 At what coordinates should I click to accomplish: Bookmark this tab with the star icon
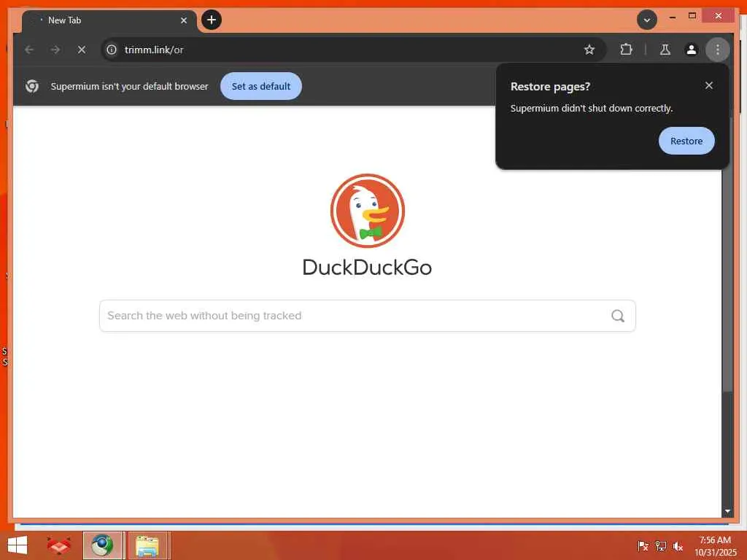tap(589, 50)
